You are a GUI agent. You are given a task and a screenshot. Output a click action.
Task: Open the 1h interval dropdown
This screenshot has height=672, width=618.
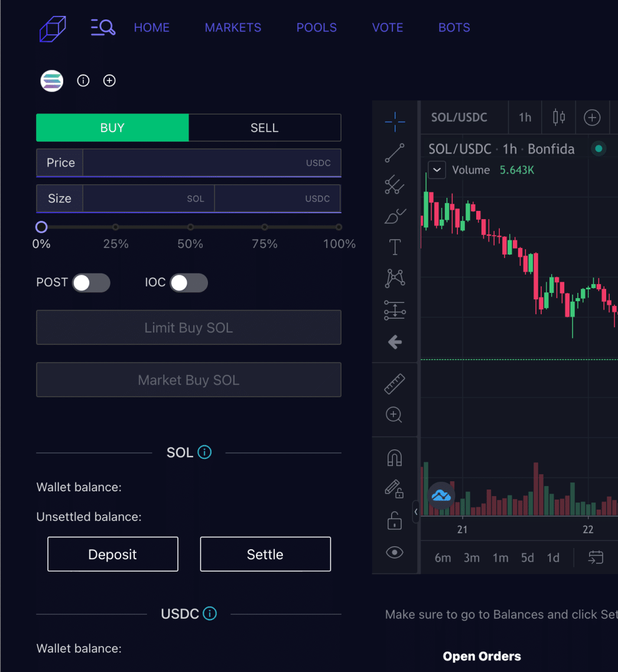[x=525, y=118]
